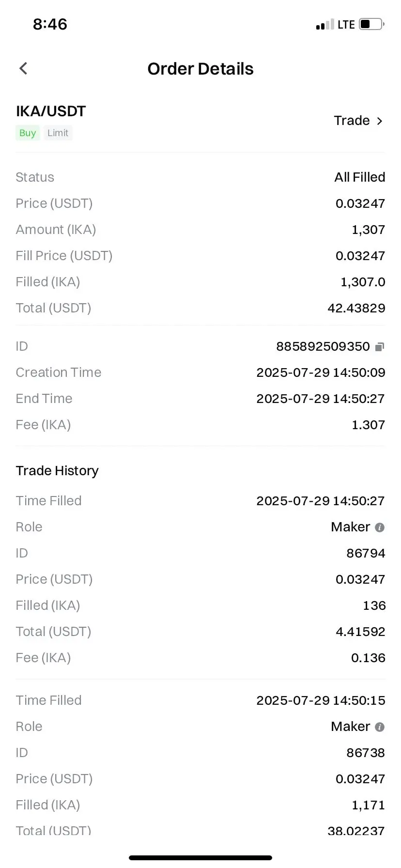Tap the Order Details page title
This screenshot has height=868, width=401.
point(200,69)
